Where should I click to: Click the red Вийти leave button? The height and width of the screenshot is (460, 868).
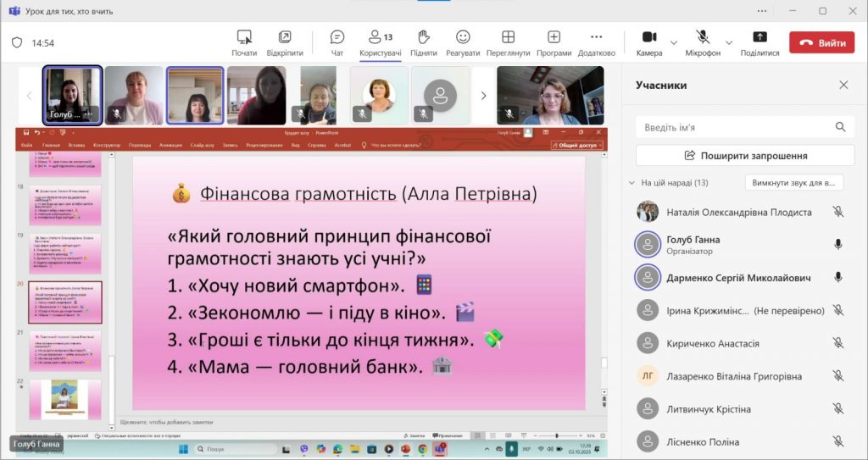[x=821, y=42]
